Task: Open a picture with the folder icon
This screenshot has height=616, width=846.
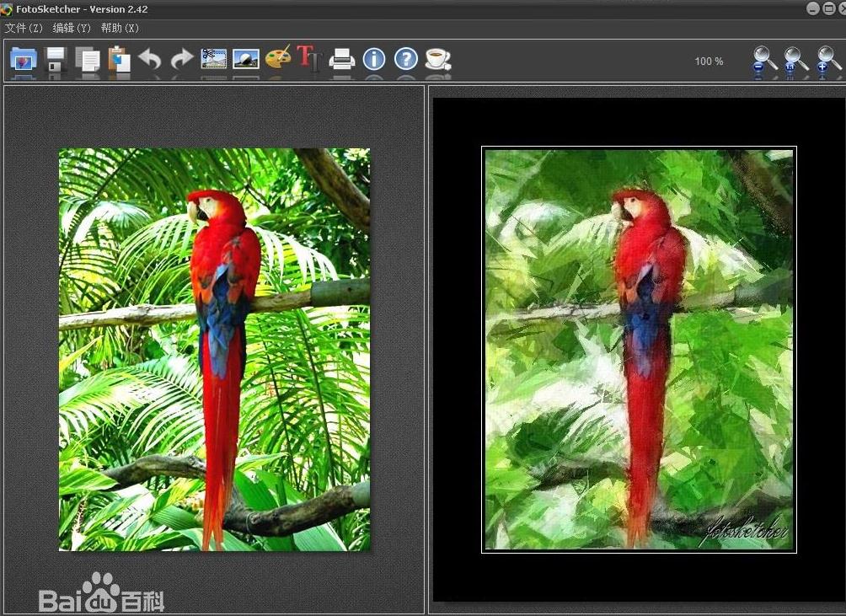Action: pyautogui.click(x=24, y=59)
